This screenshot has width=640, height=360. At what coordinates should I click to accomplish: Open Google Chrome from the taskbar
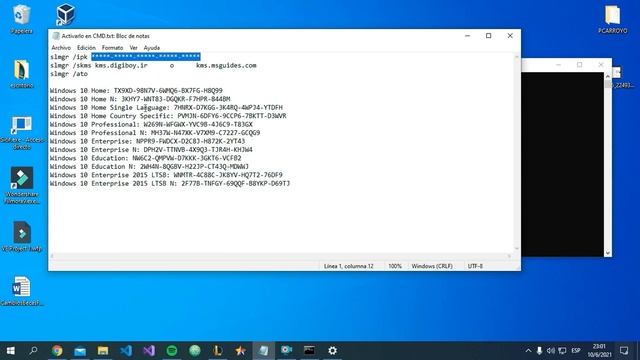[57, 351]
